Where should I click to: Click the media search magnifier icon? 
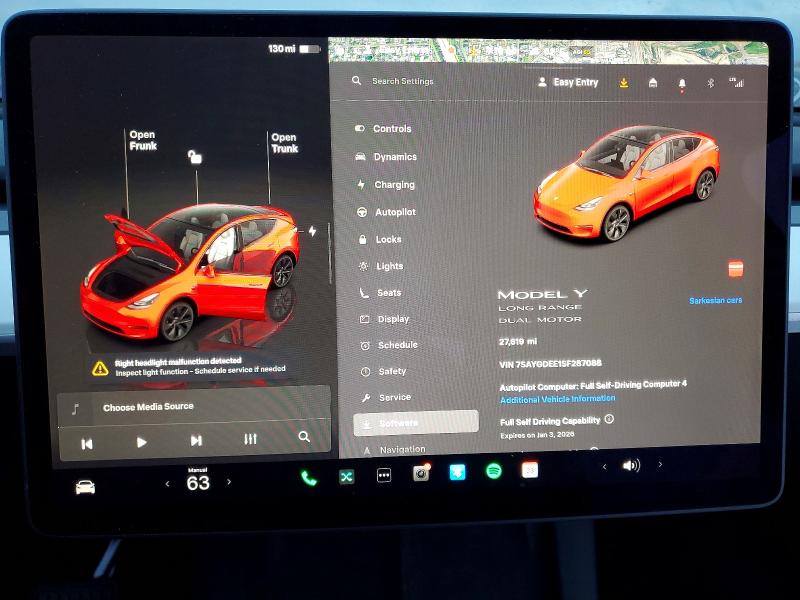pyautogui.click(x=304, y=437)
